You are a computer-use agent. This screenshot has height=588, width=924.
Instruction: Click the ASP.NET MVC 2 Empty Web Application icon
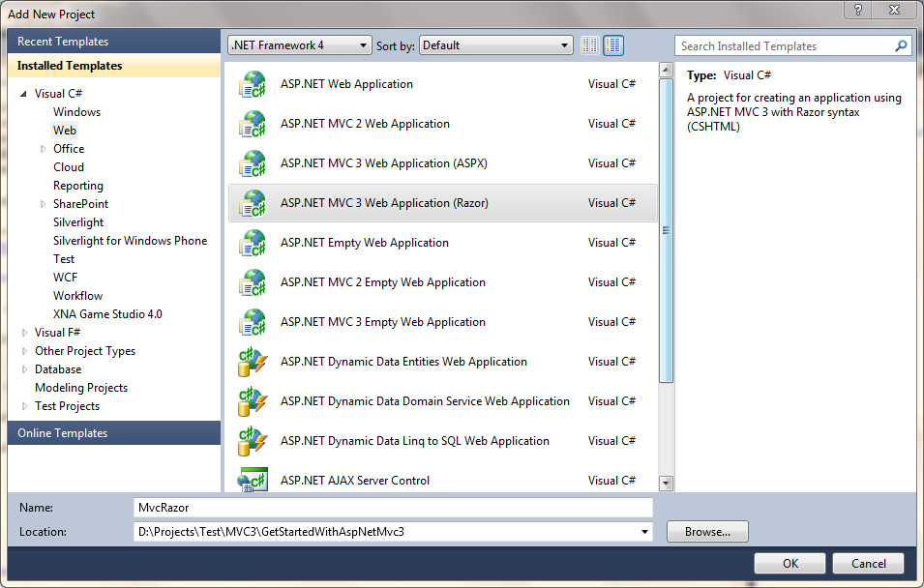253,282
